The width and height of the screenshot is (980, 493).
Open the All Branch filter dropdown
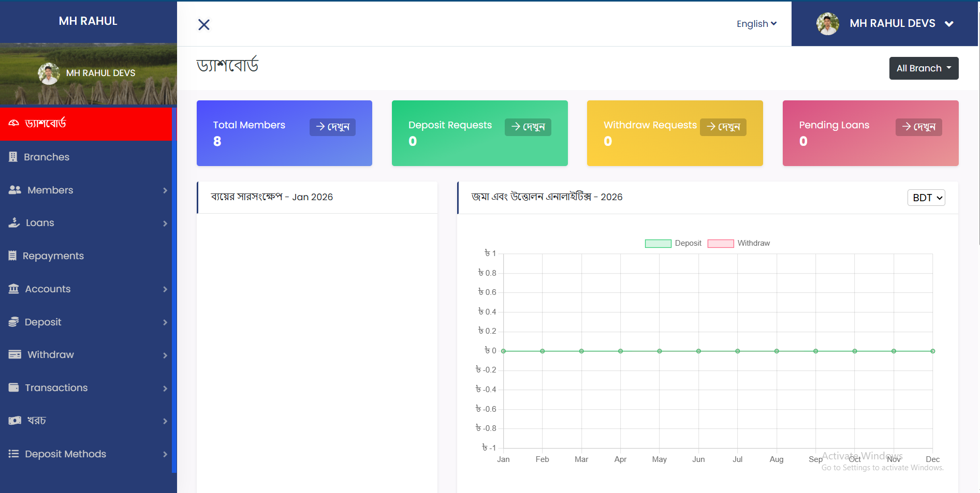[x=924, y=68]
